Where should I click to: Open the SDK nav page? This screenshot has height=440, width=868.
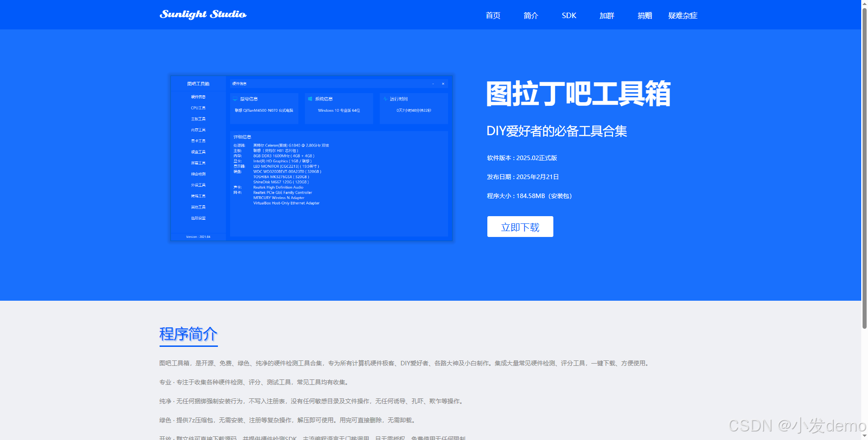coord(569,15)
